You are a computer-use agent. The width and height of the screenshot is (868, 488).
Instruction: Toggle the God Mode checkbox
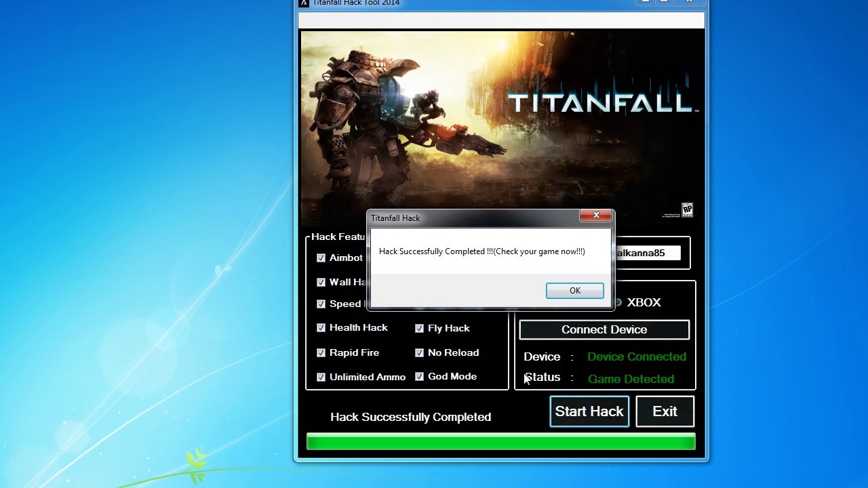click(x=419, y=376)
